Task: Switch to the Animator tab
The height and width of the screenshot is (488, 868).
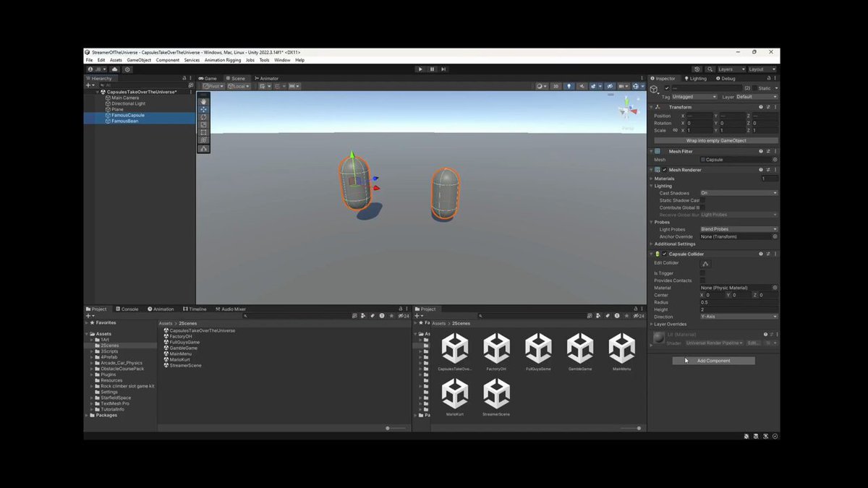Action: [265, 78]
